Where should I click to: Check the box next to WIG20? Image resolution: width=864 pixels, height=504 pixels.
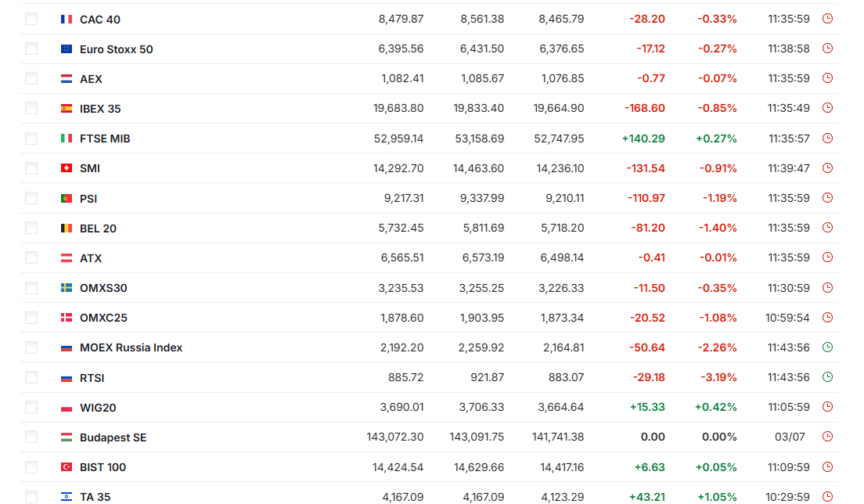click(x=31, y=408)
